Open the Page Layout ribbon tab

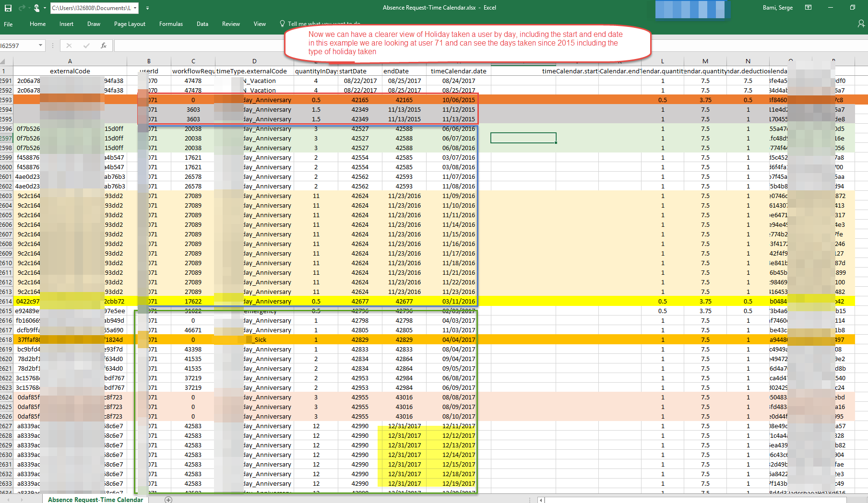130,24
